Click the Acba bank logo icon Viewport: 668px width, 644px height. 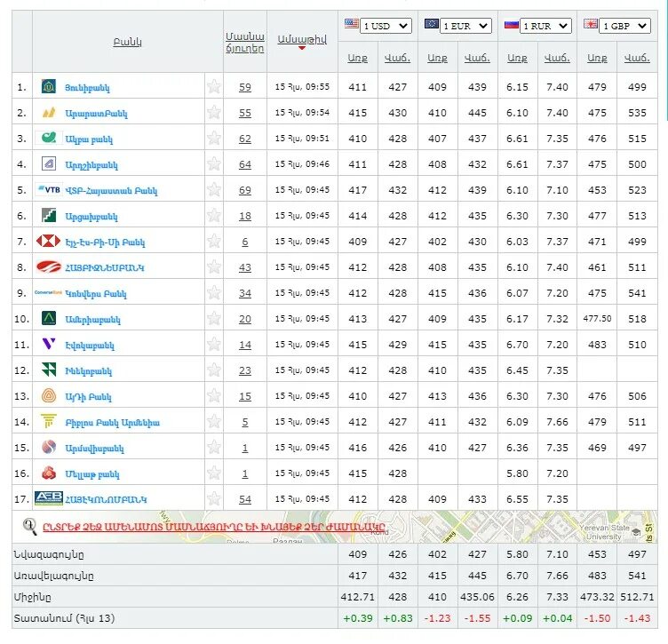49,138
